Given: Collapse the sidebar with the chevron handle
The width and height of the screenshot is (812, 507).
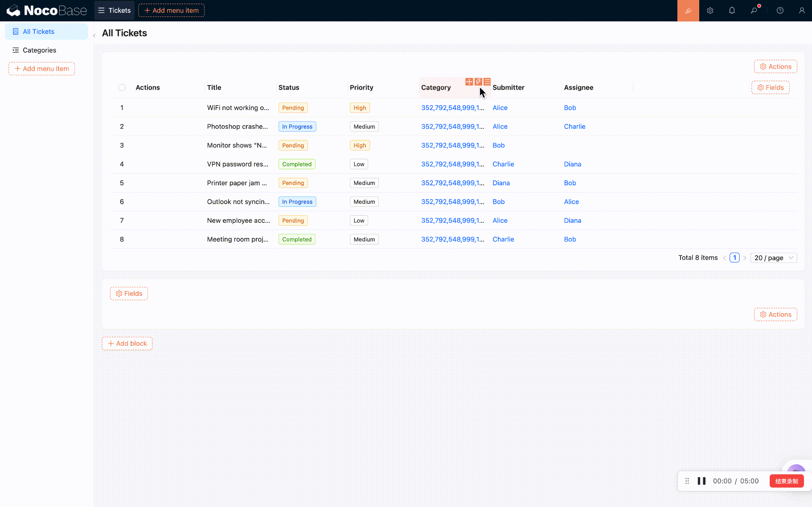Looking at the screenshot, I should coord(94,36).
